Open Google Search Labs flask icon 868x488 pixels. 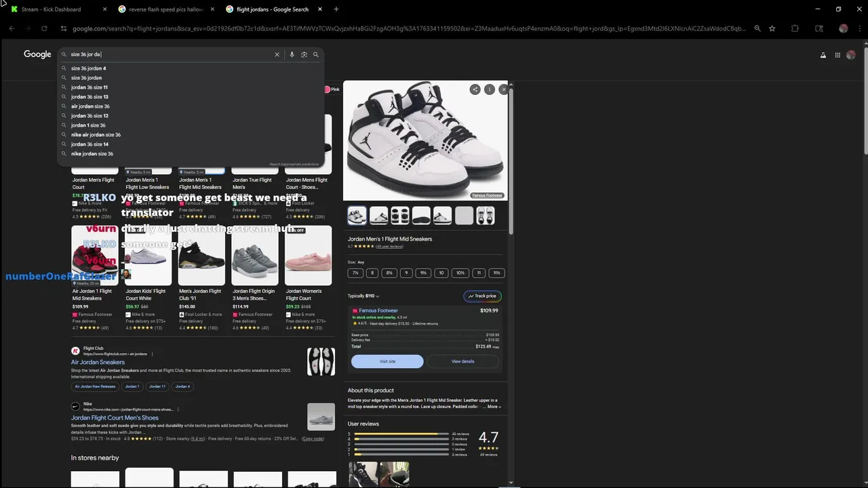(x=823, y=55)
